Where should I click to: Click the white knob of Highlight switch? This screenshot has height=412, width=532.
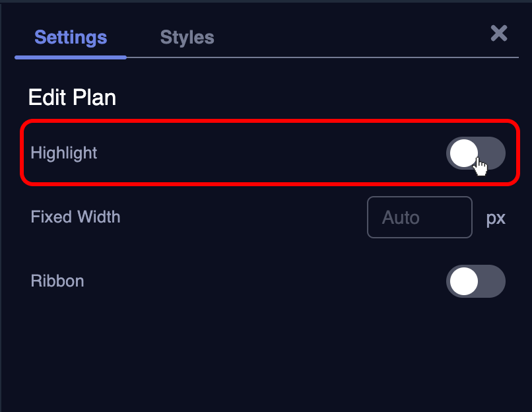pos(463,154)
